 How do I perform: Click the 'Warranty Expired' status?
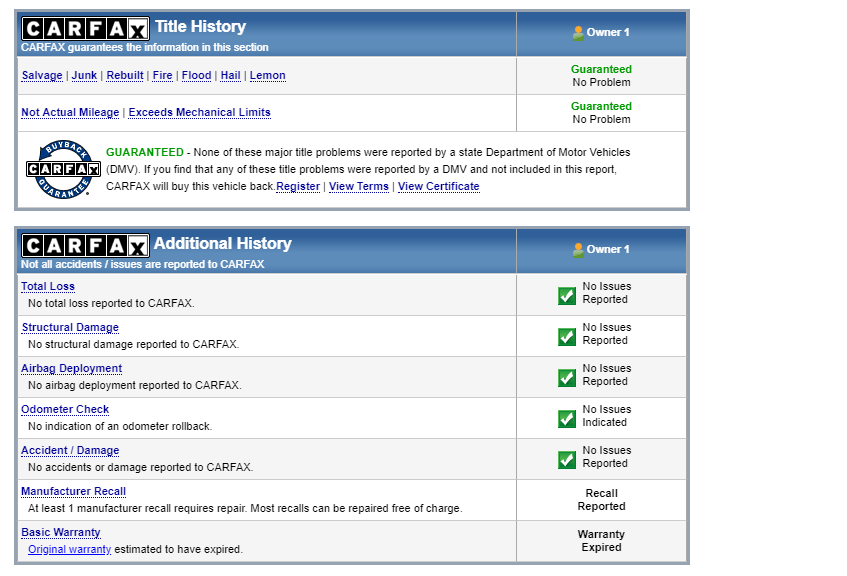tap(601, 541)
